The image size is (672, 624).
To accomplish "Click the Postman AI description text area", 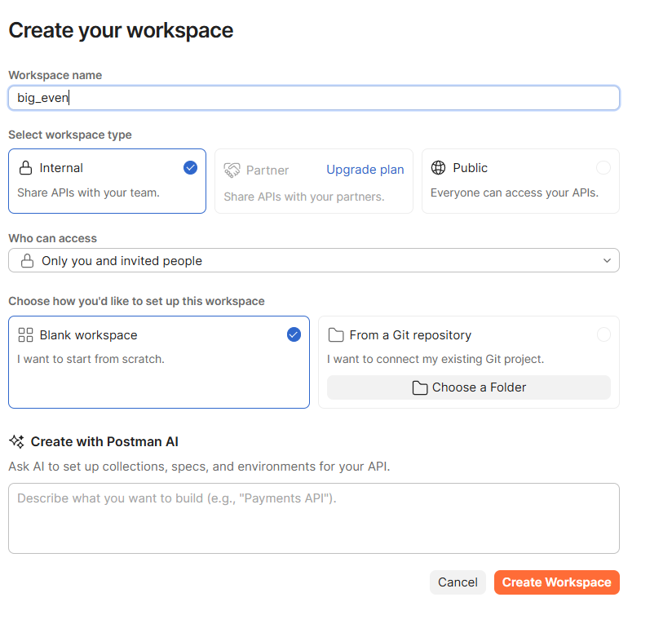I will 314,518.
